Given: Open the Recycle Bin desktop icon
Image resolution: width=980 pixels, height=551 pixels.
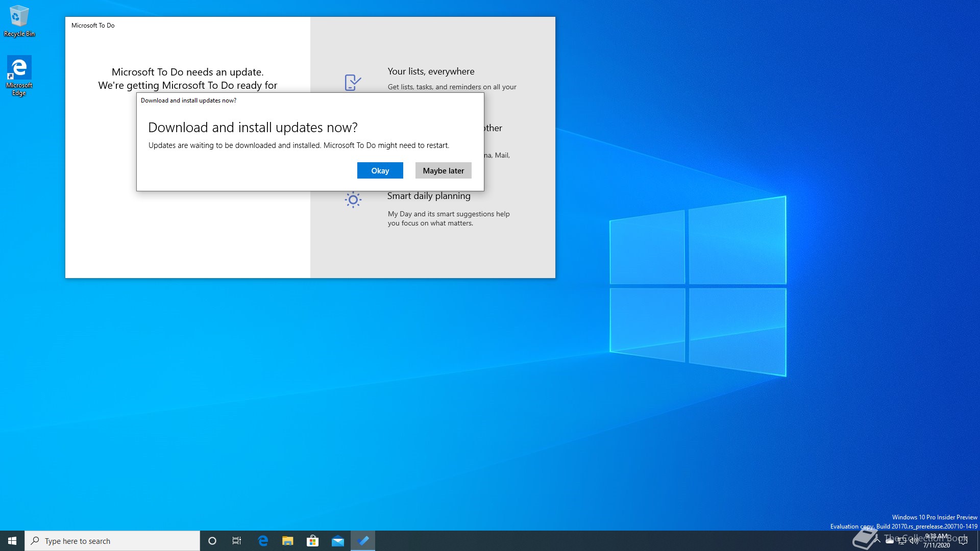Looking at the screenshot, I should click(x=19, y=21).
